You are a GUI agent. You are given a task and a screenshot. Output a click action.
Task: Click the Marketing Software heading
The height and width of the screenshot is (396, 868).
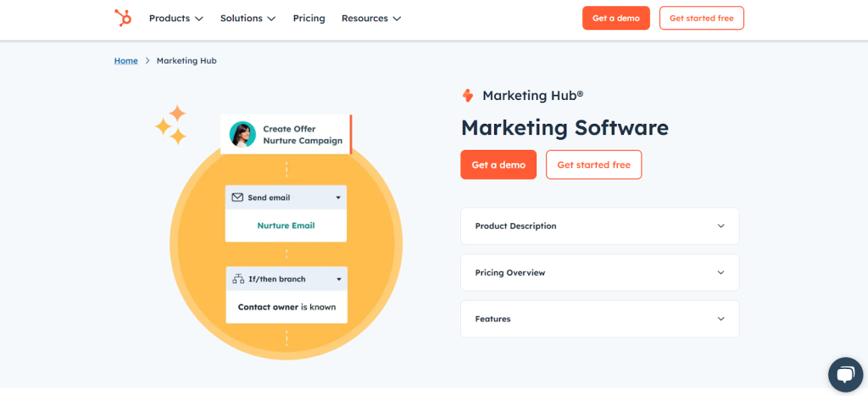point(565,128)
